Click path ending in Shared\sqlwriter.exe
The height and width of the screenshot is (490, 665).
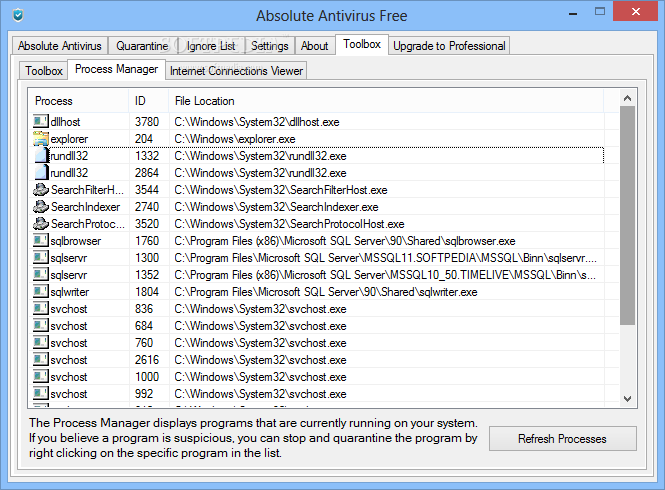point(326,291)
